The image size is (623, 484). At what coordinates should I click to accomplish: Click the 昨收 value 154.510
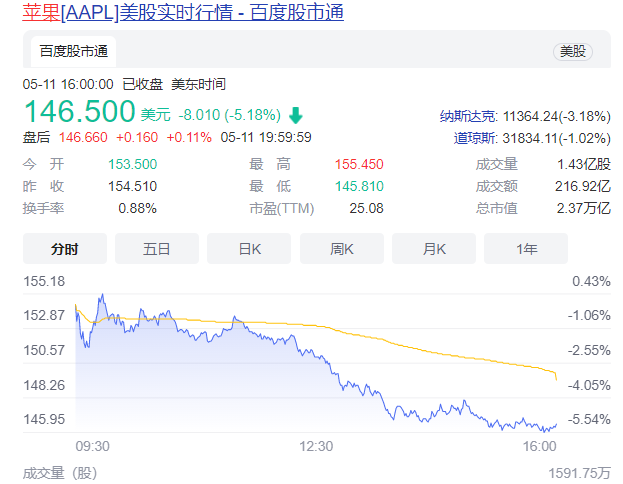coord(133,186)
